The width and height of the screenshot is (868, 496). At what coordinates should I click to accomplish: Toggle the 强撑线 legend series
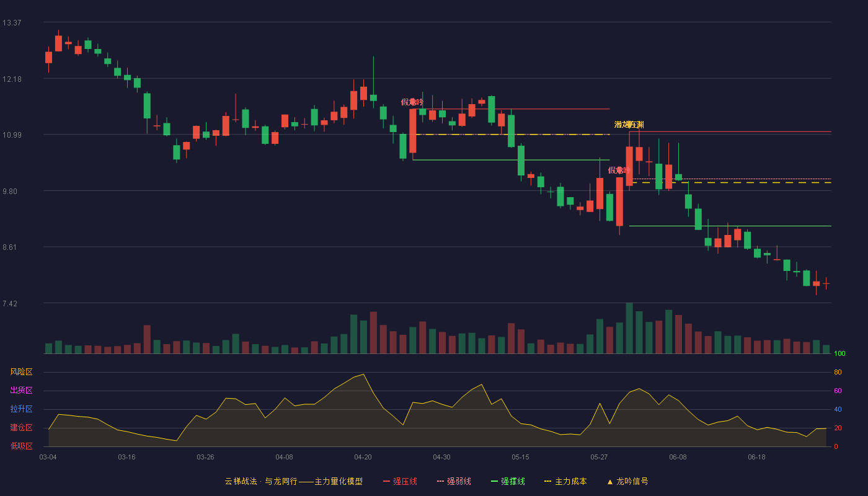(x=508, y=481)
